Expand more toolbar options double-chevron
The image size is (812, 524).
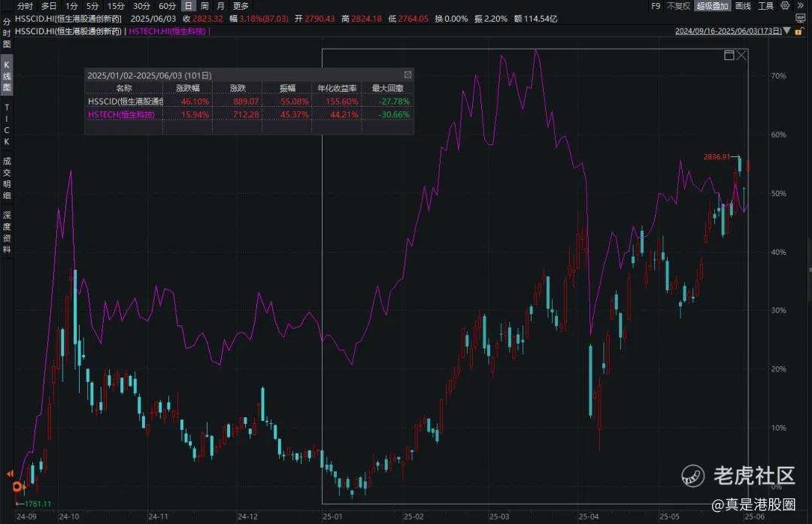click(801, 6)
